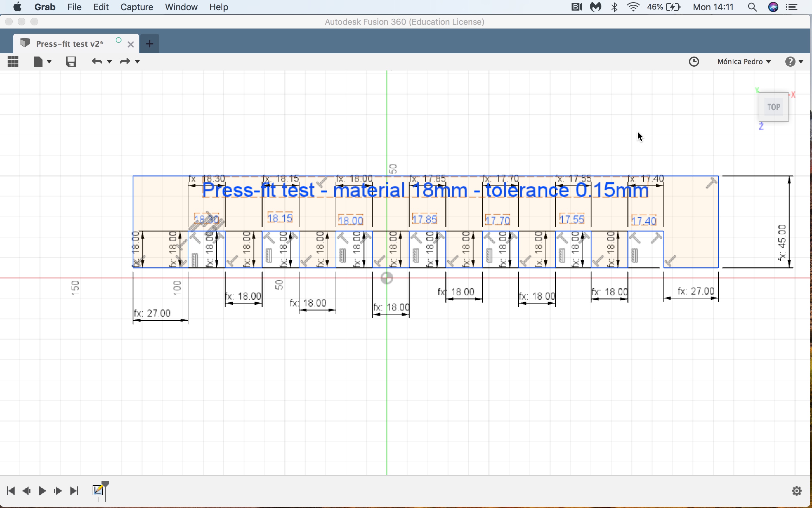812x508 pixels.
Task: Open Siri from menu bar
Action: coord(773,7)
